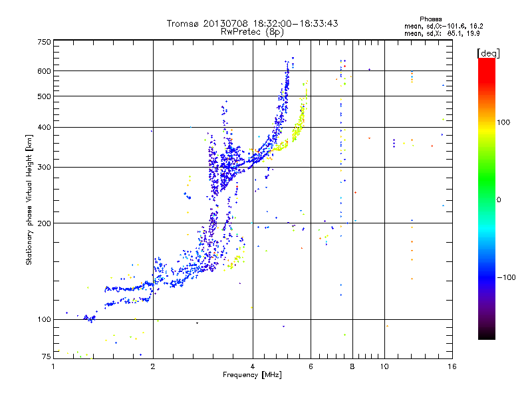Click the 'Frequency [MHz]' axis label
This screenshot has width=532, height=399.
[x=252, y=375]
